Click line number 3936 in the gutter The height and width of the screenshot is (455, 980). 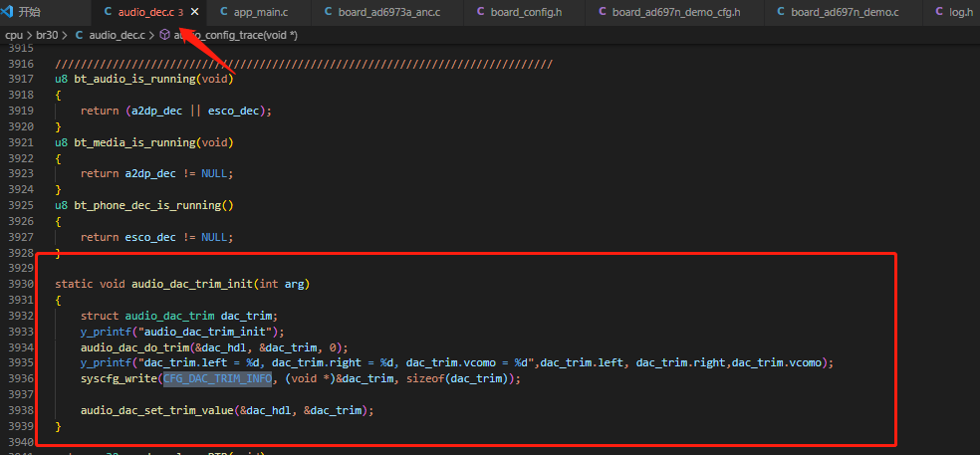(x=21, y=378)
